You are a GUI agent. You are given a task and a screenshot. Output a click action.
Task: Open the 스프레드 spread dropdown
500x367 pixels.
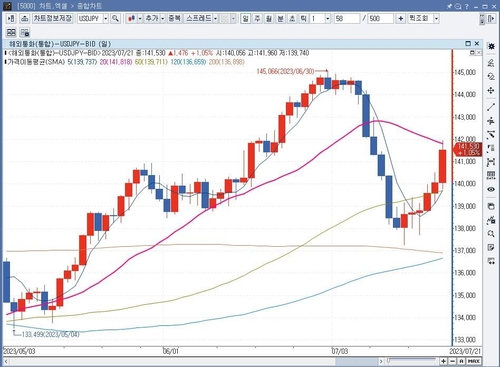[x=215, y=18]
